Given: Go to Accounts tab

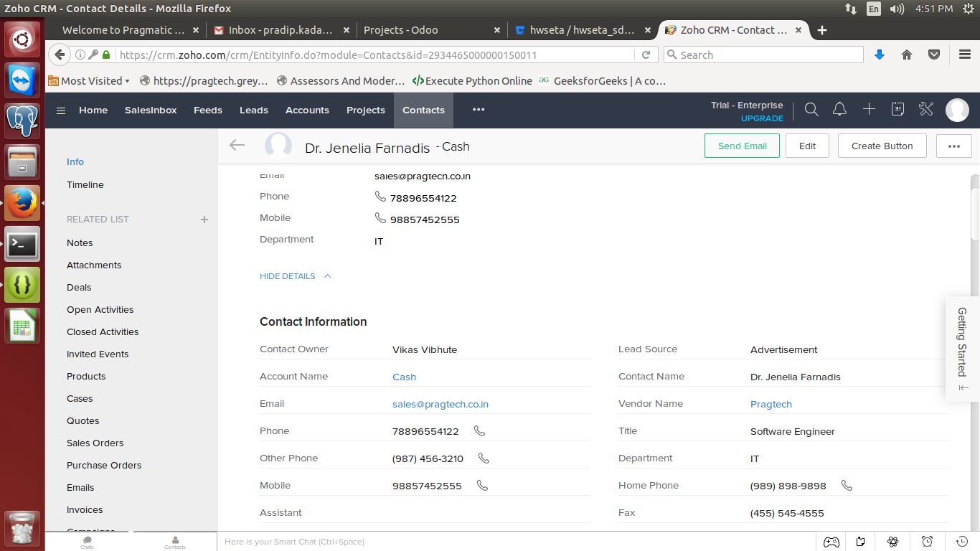Looking at the screenshot, I should (x=307, y=110).
